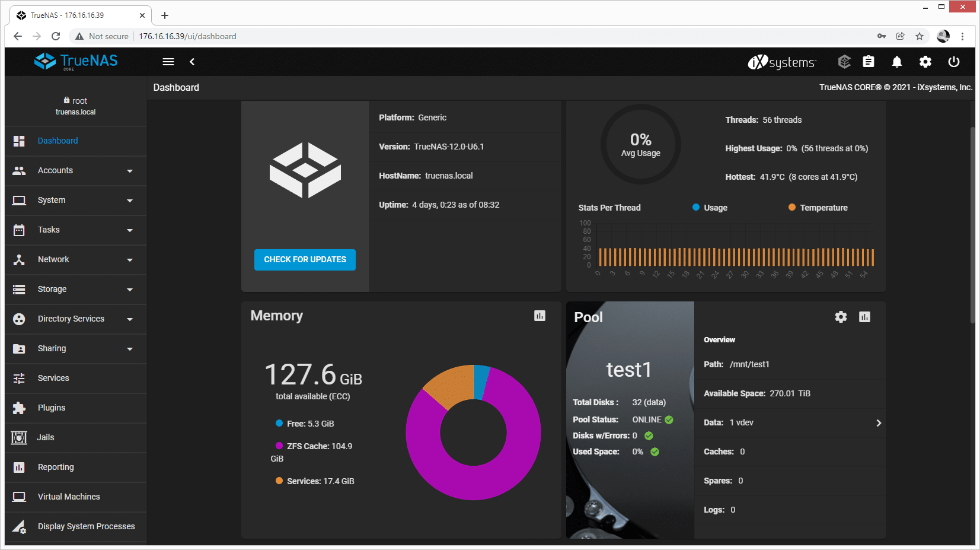
Task: Open the Virtual Machines menu item
Action: tap(76, 497)
